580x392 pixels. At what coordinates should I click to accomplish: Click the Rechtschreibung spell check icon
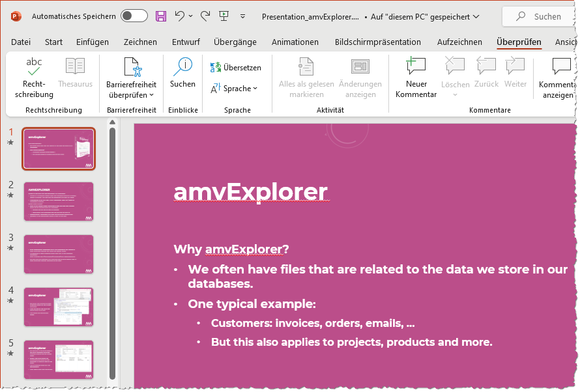click(x=34, y=66)
